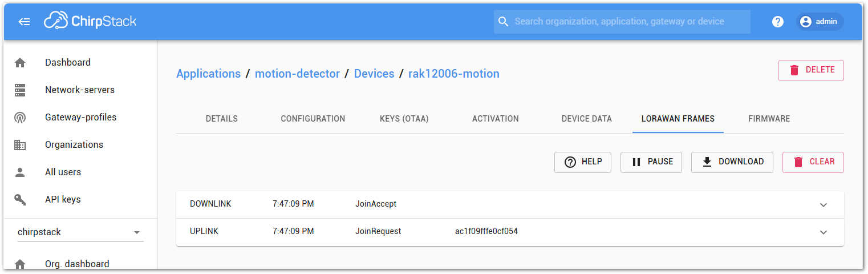Viewport: 868px width, 274px height.
Task: Collapse the sidebar with the back-arrow menu icon
Action: pyautogui.click(x=25, y=22)
